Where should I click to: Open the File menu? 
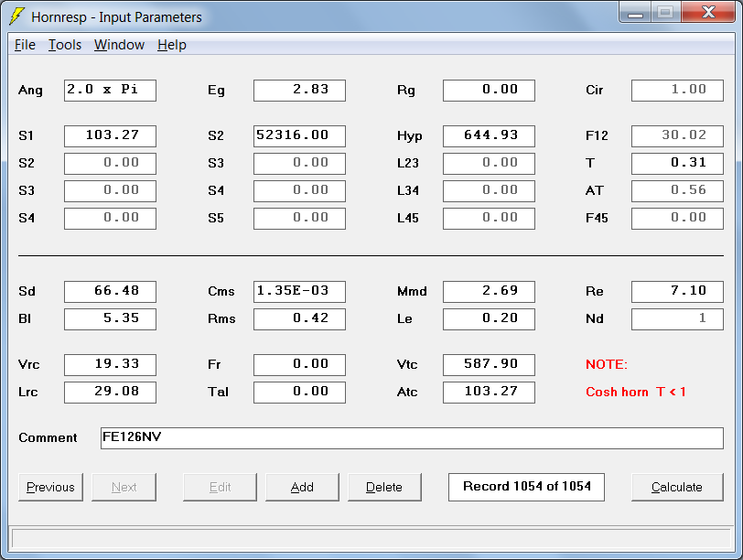25,45
